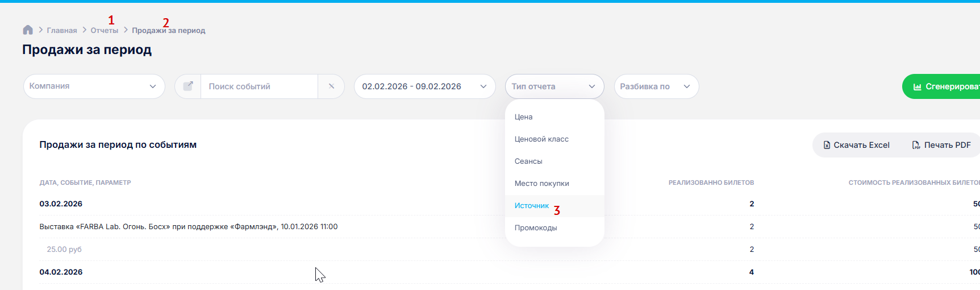Click Скачать Excel button

(x=856, y=145)
